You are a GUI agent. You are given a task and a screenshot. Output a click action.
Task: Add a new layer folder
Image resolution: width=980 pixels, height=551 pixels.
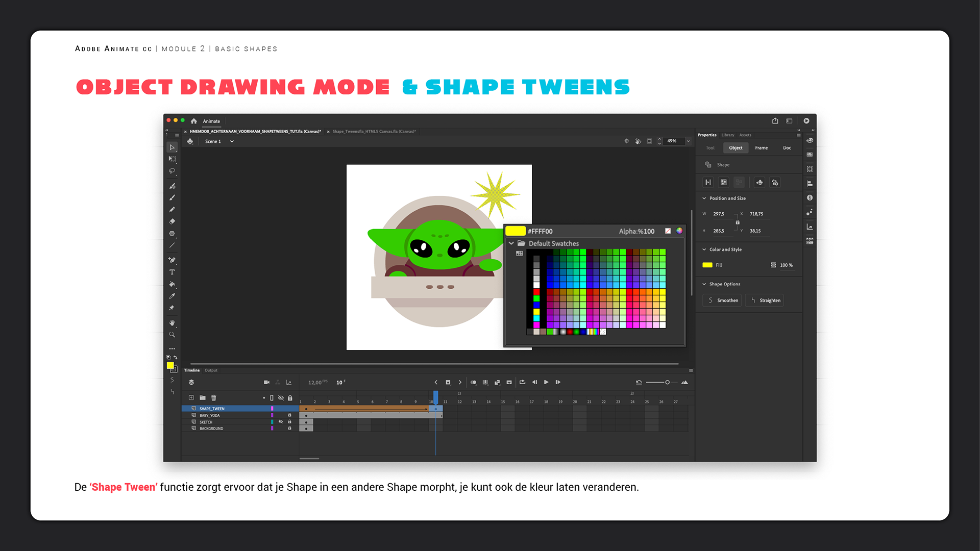point(203,397)
